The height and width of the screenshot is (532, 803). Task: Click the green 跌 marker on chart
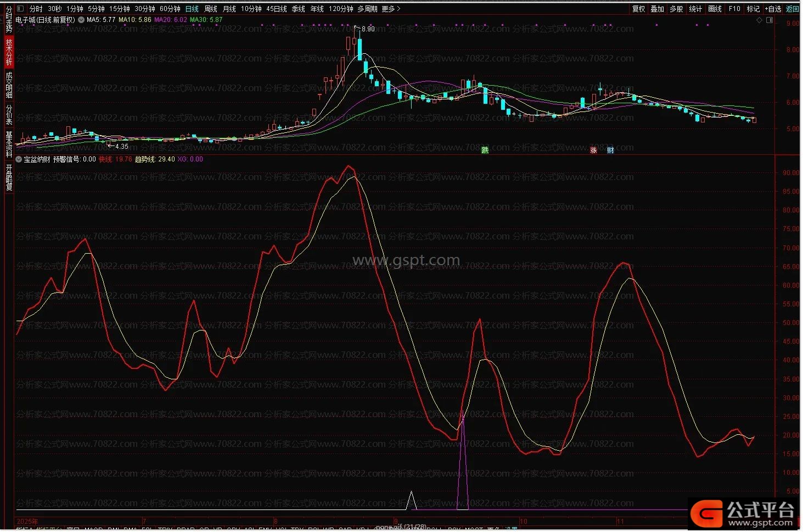click(x=485, y=150)
